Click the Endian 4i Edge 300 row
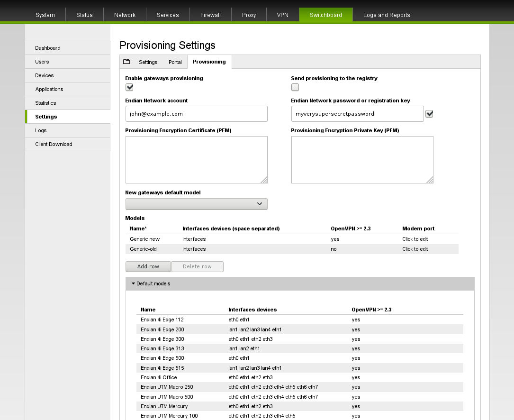 [299, 339]
